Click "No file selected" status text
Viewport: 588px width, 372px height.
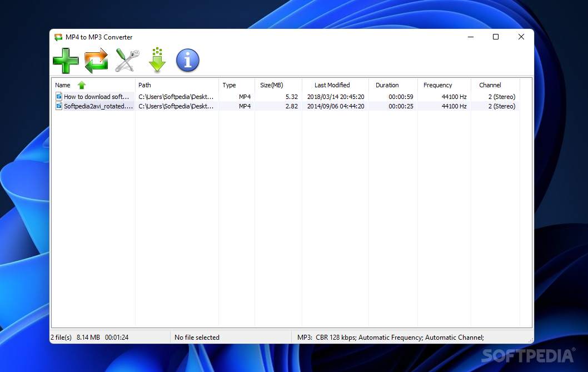point(197,338)
